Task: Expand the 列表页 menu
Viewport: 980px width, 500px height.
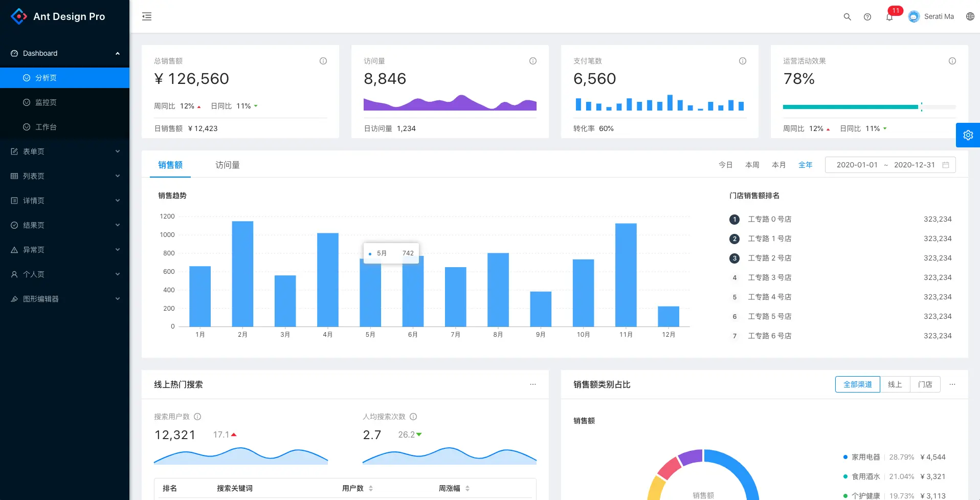Action: click(x=64, y=176)
